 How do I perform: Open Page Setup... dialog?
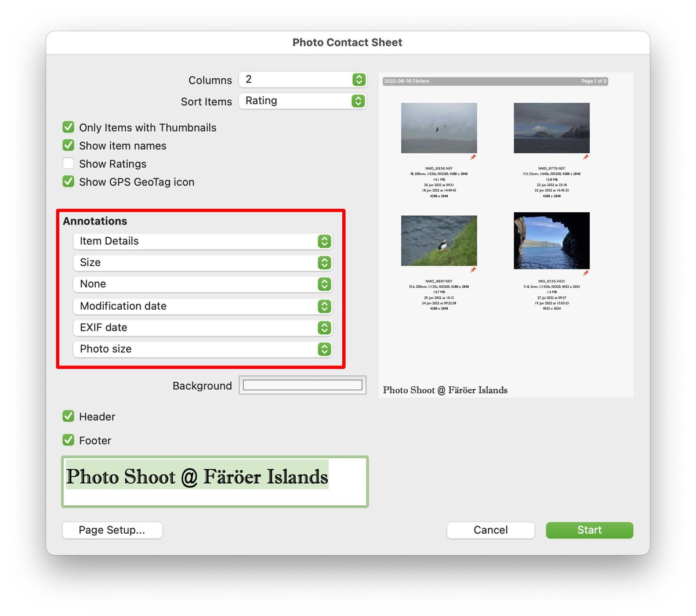(112, 530)
